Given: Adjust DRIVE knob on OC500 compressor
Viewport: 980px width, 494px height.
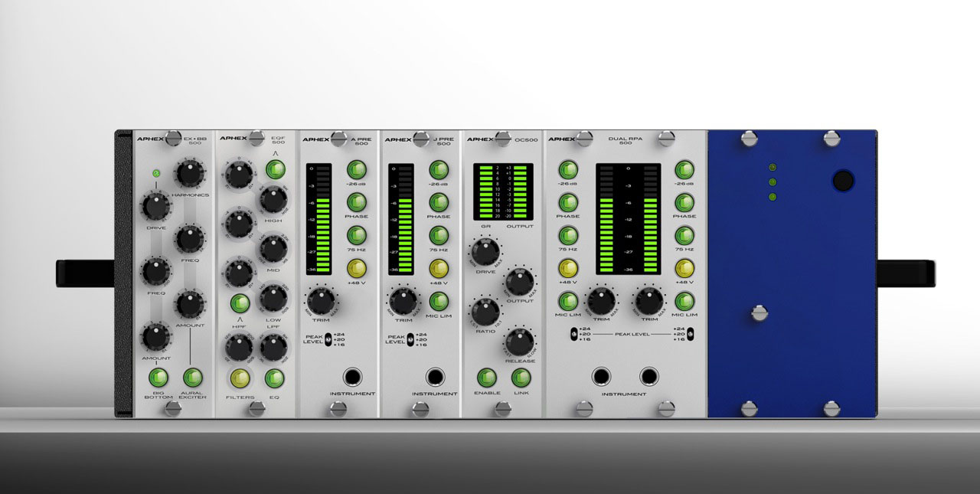Looking at the screenshot, I should 485,250.
